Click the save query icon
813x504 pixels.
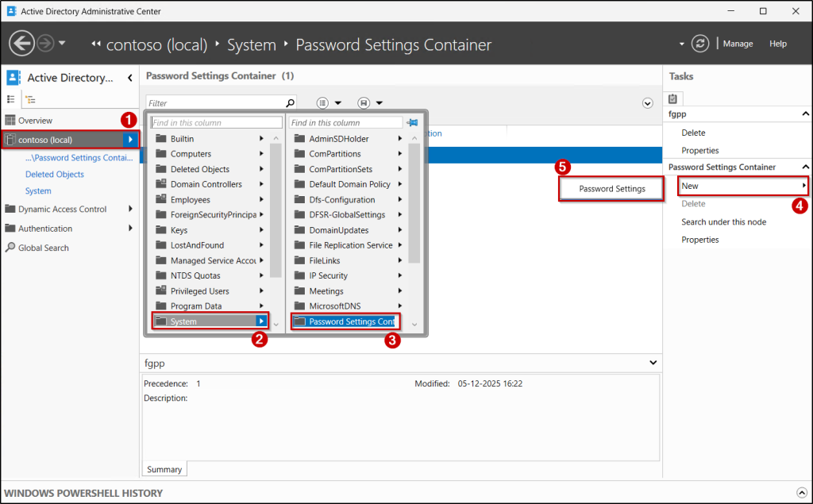pyautogui.click(x=364, y=102)
